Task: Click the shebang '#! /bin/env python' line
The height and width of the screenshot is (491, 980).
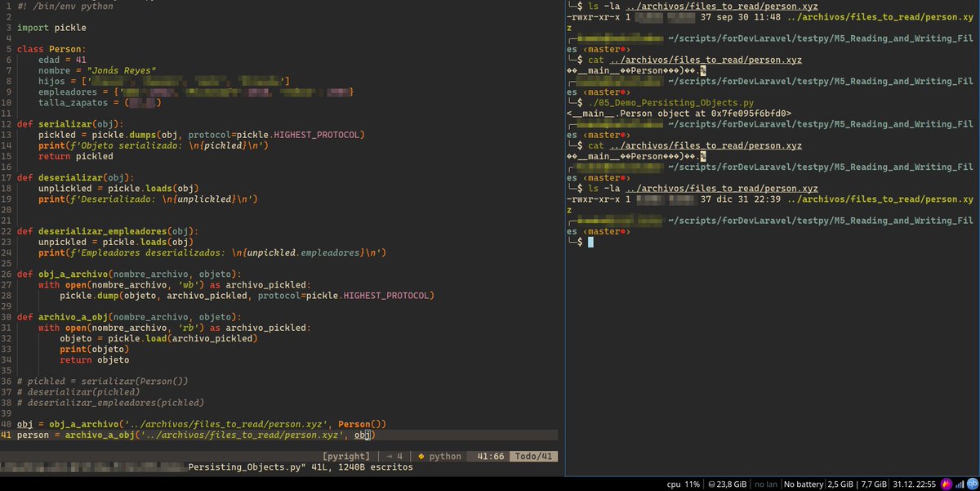Action: point(65,6)
